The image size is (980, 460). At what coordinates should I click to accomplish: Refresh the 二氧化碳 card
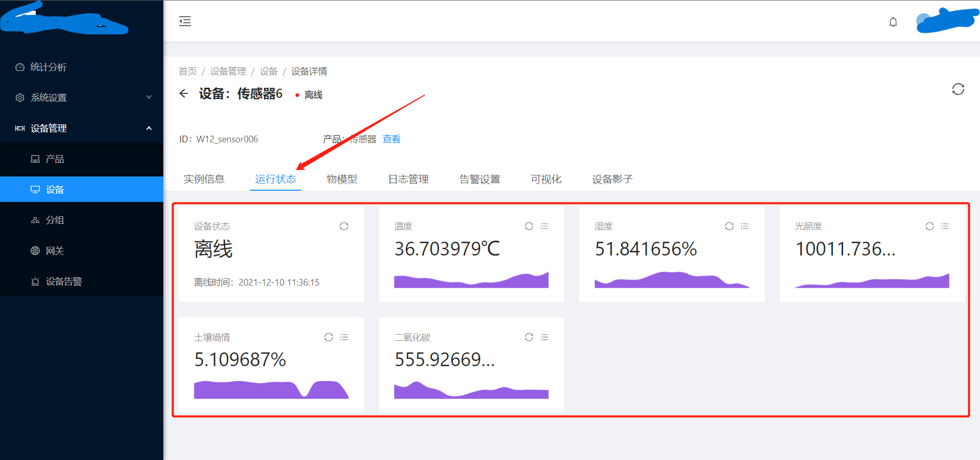click(x=529, y=337)
